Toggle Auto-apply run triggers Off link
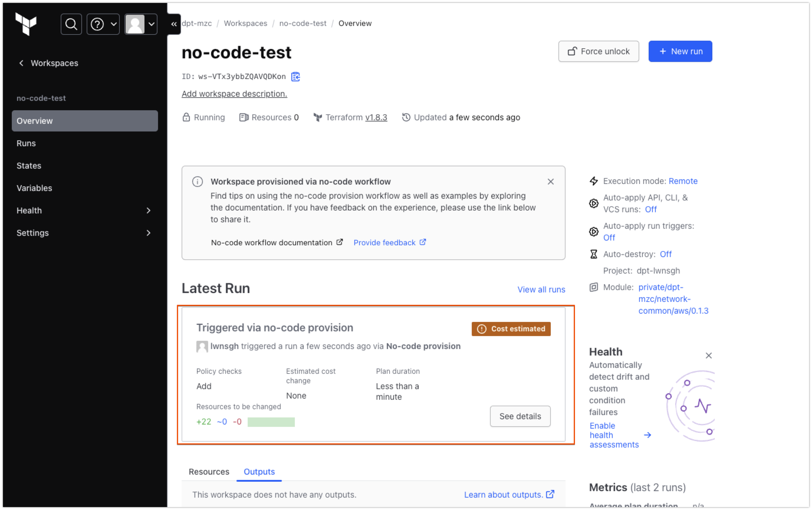This screenshot has width=812, height=510. (x=609, y=238)
